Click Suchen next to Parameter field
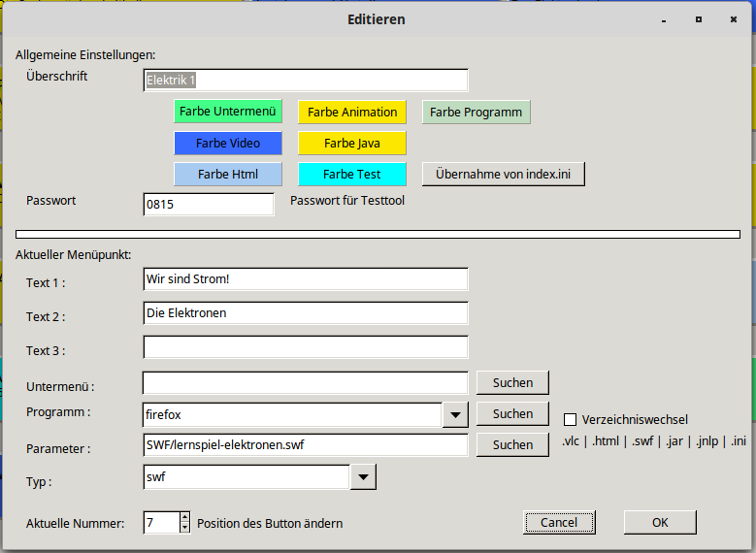 pyautogui.click(x=512, y=444)
